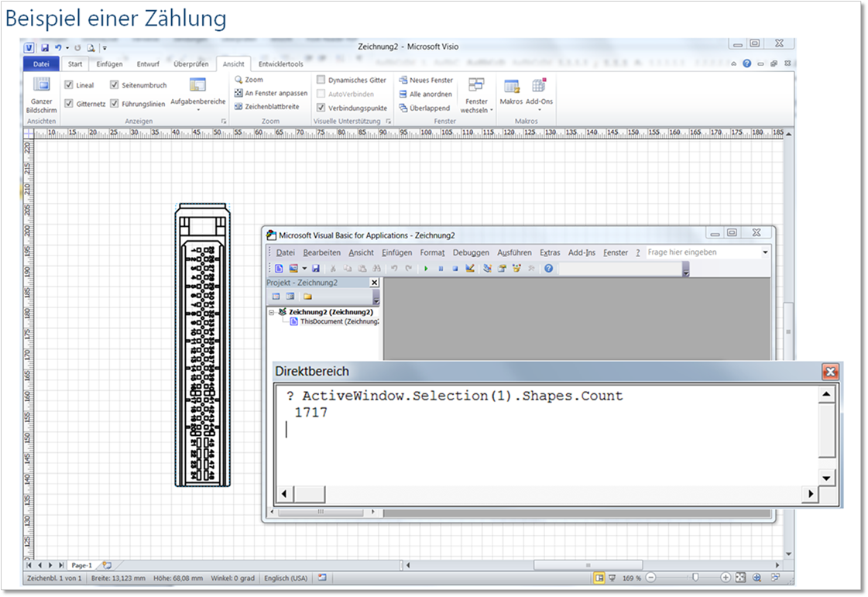Click the green Run macro icon in VBA toolbar
Viewport: 868px width, 597px height.
(426, 269)
